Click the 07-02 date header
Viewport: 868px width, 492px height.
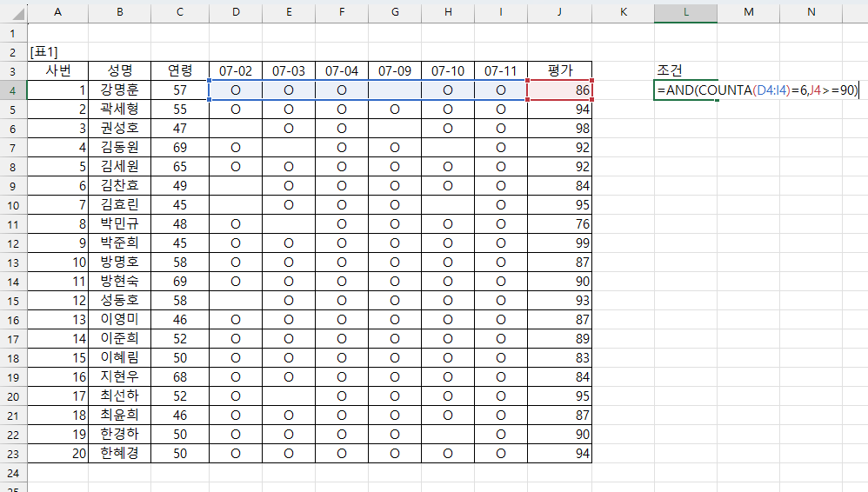[236, 70]
